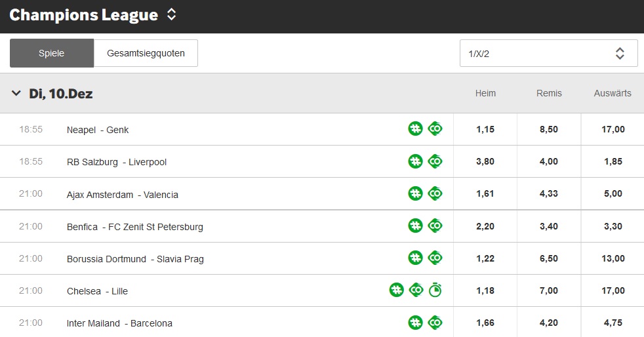644x337 pixels.
Task: Open the Neapel - Genk match
Action: coord(98,130)
